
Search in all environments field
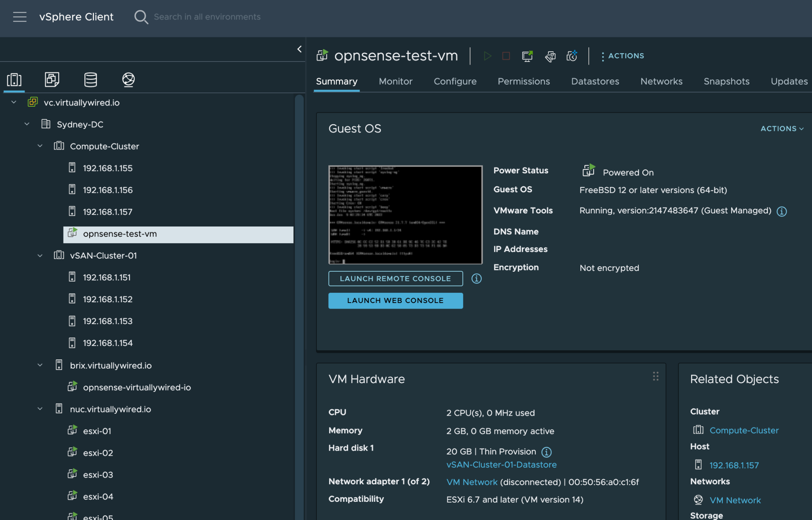click(207, 17)
